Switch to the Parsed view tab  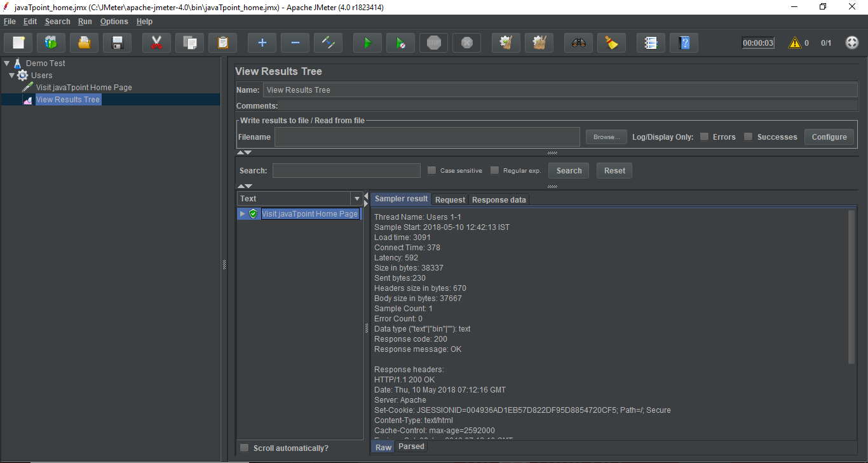pos(411,446)
